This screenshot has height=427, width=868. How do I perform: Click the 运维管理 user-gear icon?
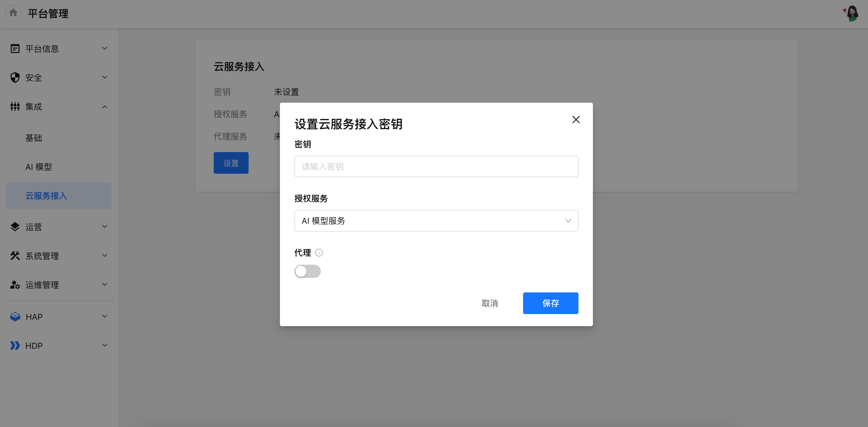[15, 285]
